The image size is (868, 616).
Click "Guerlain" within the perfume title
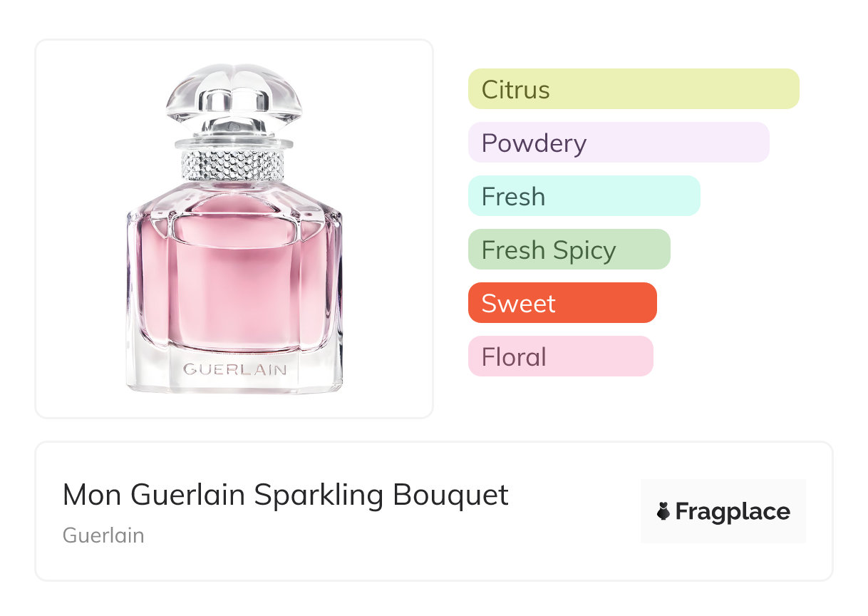pyautogui.click(x=188, y=495)
